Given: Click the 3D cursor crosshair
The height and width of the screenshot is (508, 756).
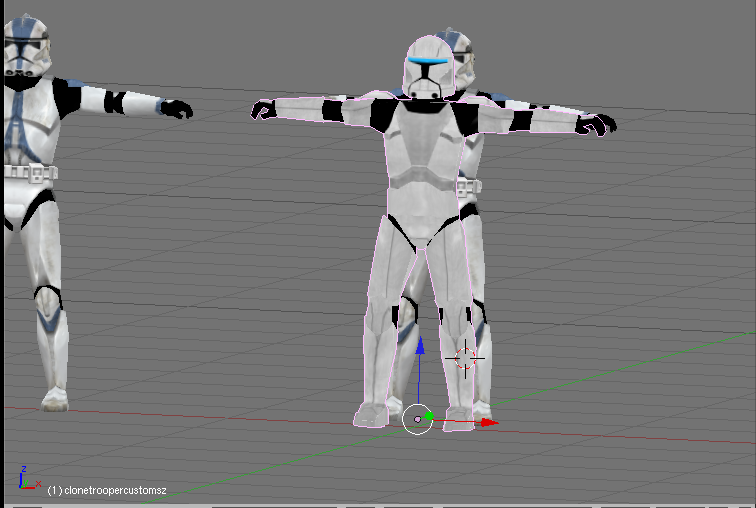Looking at the screenshot, I should tap(465, 358).
